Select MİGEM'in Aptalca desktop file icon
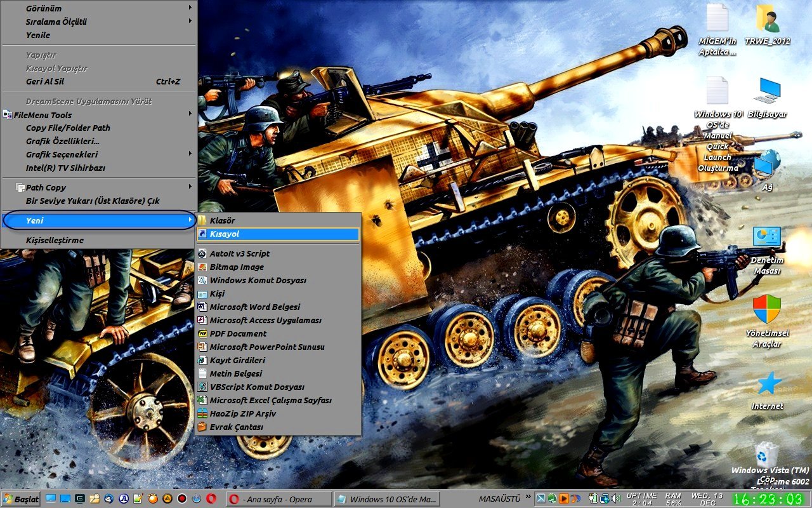The image size is (812, 508). pyautogui.click(x=717, y=30)
